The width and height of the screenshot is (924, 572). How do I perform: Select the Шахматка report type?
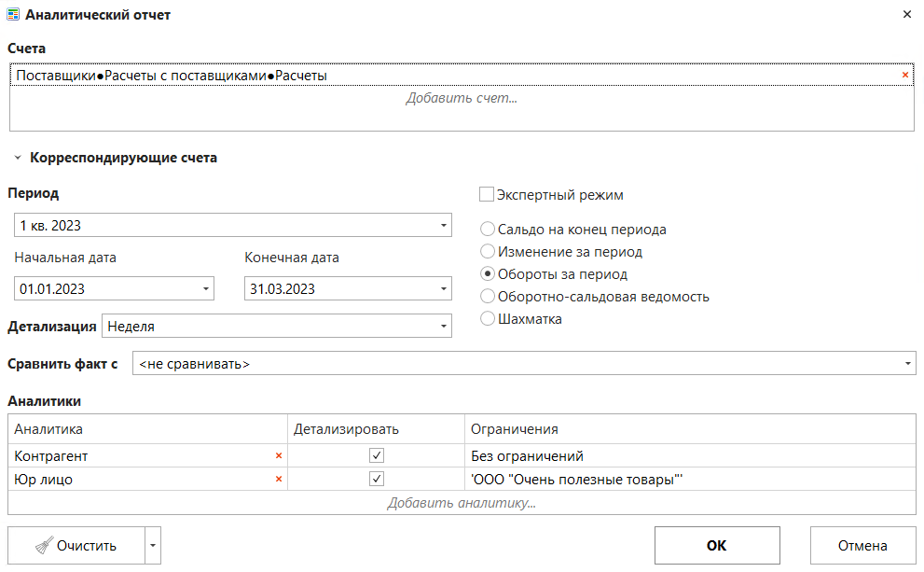tap(487, 319)
